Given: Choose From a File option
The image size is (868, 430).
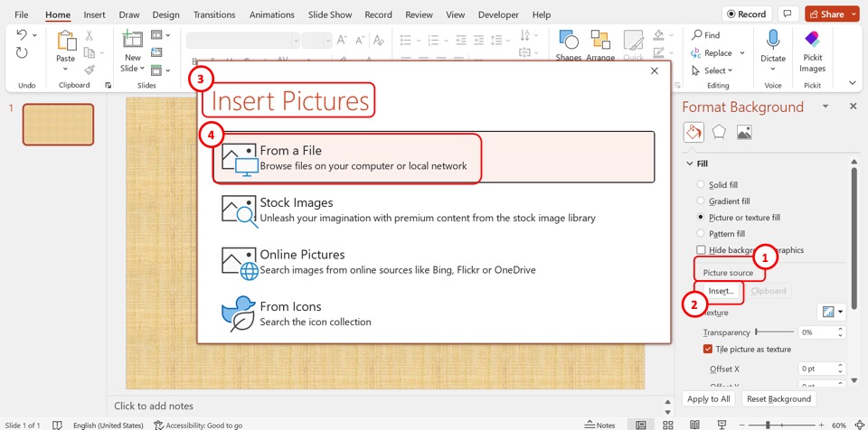Looking at the screenshot, I should 433,157.
